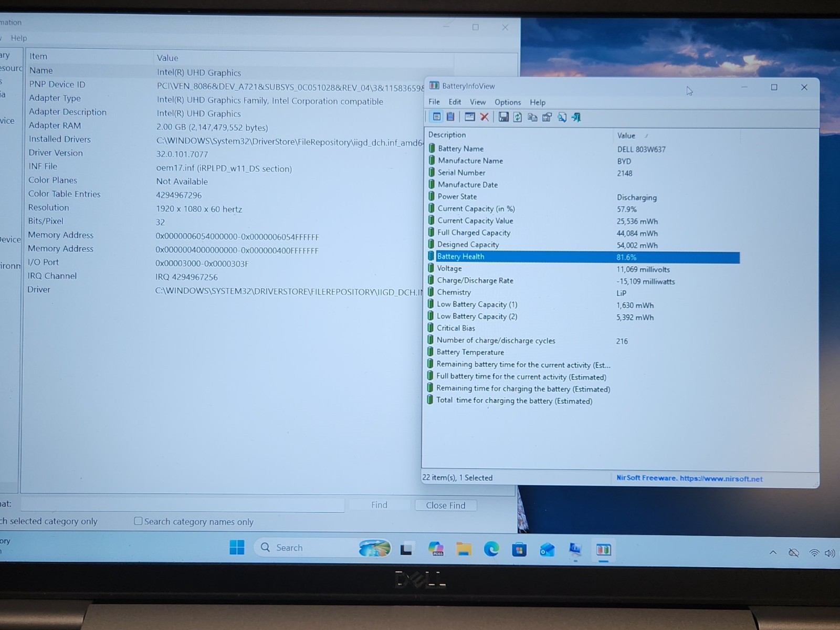The height and width of the screenshot is (630, 840).
Task: Select Resolution row in System Information
Action: (x=226, y=208)
